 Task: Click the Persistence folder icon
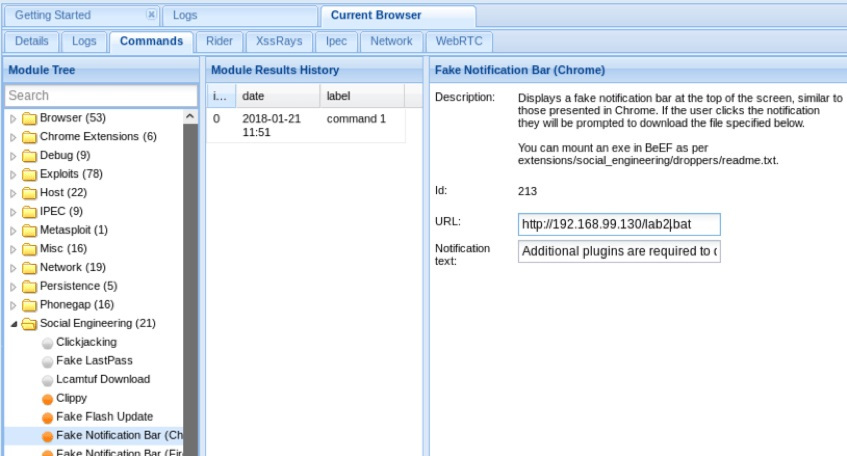pyautogui.click(x=29, y=286)
